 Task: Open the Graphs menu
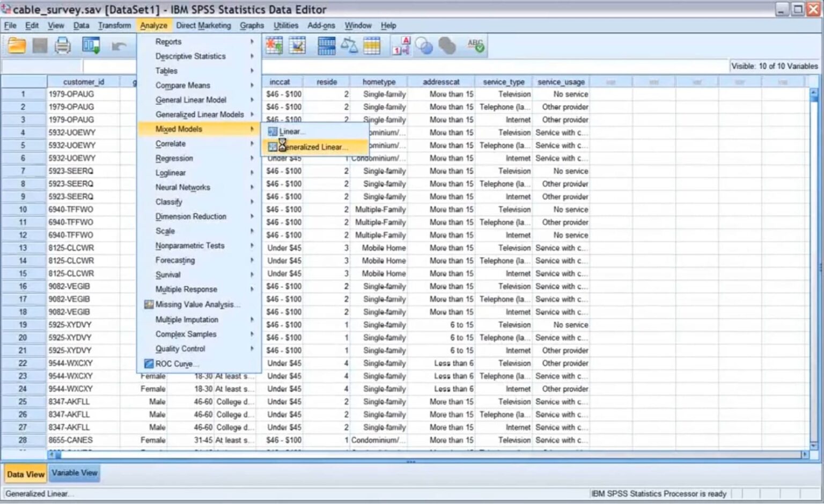coord(252,25)
